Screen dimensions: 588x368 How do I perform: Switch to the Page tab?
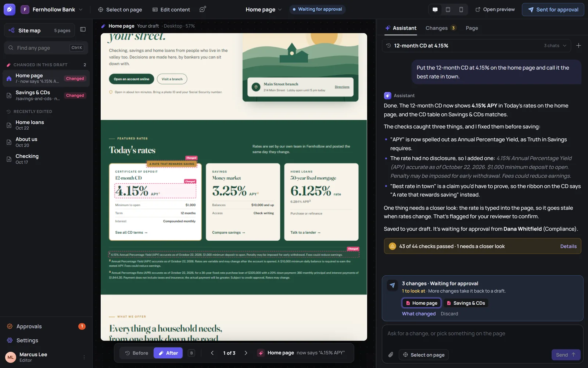[x=472, y=28]
